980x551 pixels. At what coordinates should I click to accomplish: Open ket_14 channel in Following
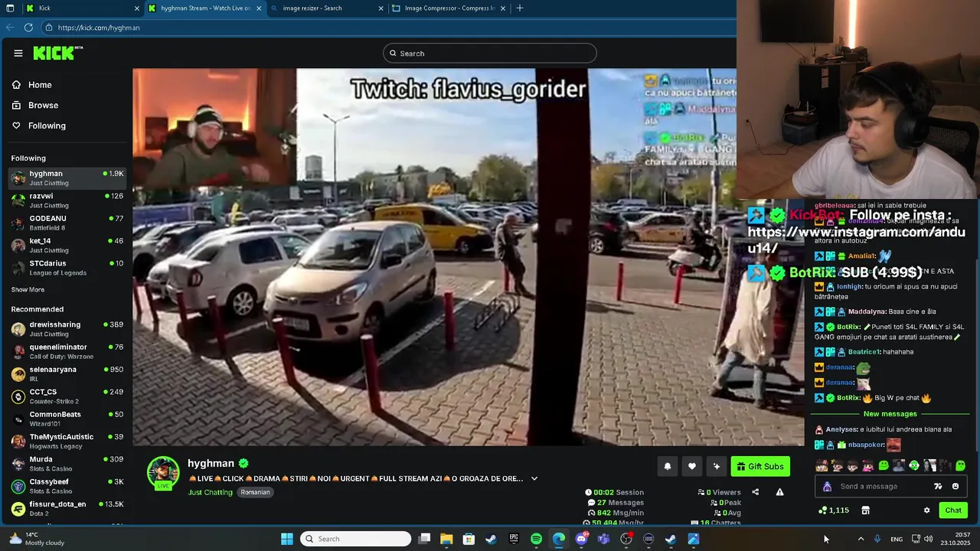67,245
